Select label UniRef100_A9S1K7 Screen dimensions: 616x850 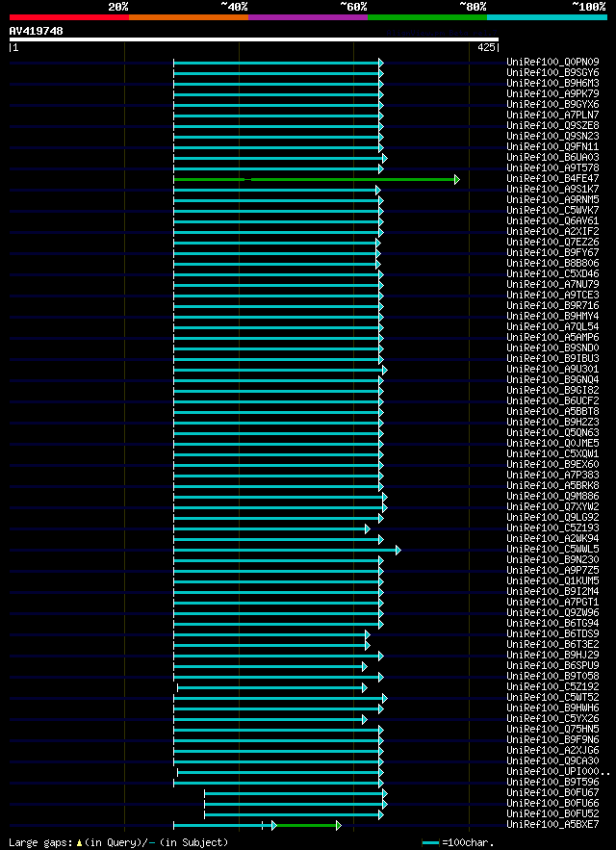coord(553,190)
